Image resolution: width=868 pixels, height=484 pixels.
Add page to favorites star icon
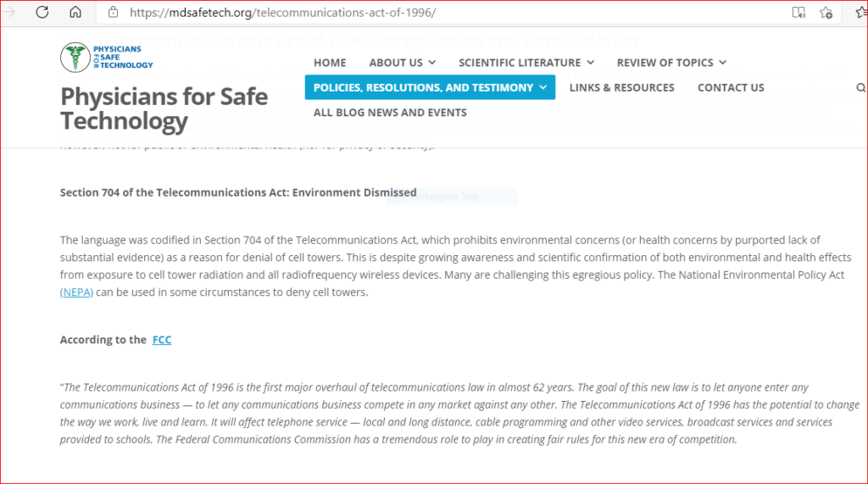click(x=826, y=12)
